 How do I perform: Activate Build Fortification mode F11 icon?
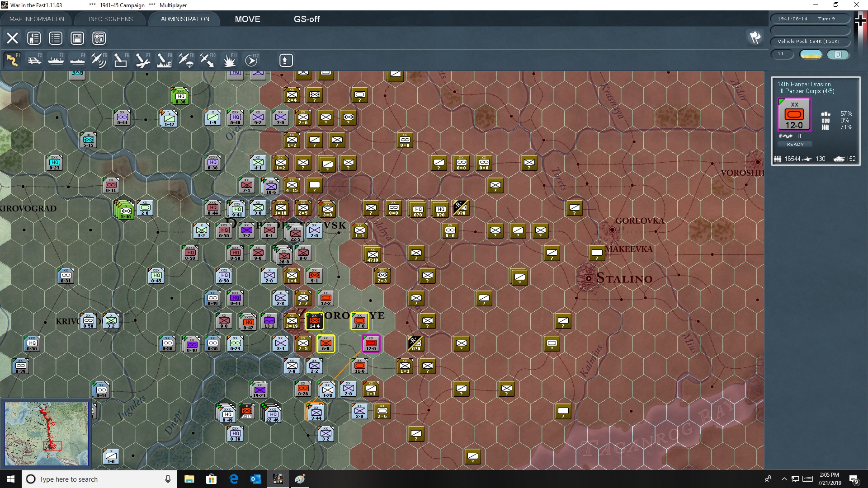pyautogui.click(x=230, y=60)
